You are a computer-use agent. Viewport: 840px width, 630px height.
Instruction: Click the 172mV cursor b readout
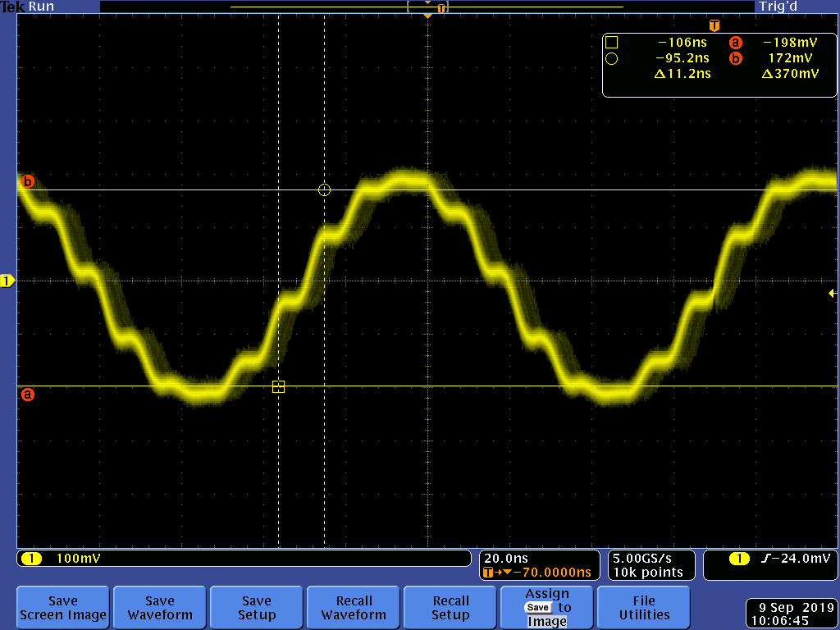pyautogui.click(x=790, y=58)
